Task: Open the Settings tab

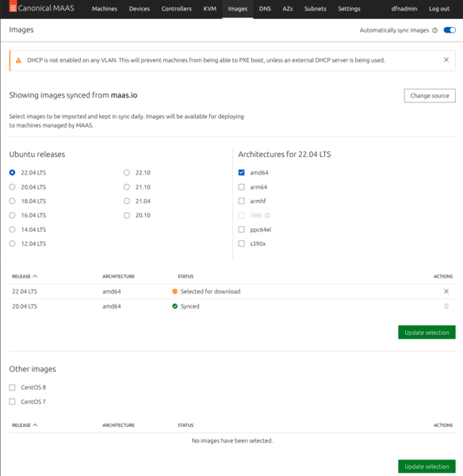Action: coord(349,9)
